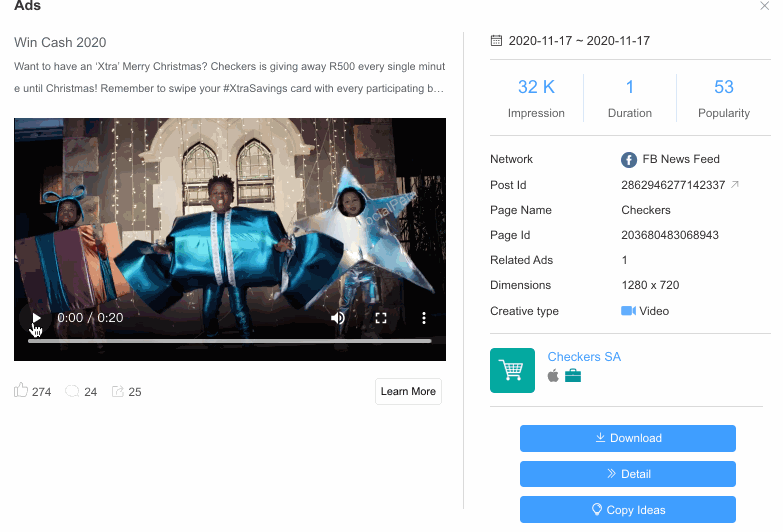Open the Detail view

coord(628,474)
